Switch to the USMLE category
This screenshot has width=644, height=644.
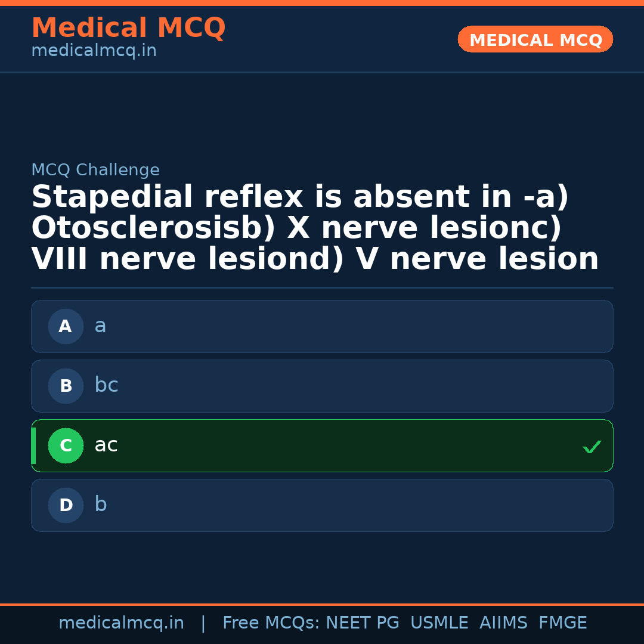(439, 622)
